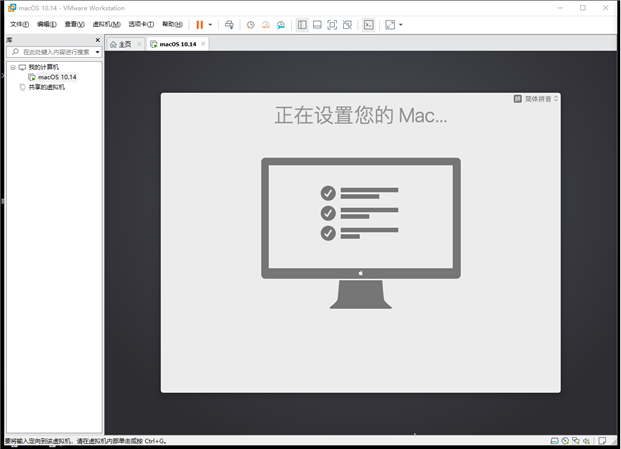Open the 帮助(H) menu

172,24
